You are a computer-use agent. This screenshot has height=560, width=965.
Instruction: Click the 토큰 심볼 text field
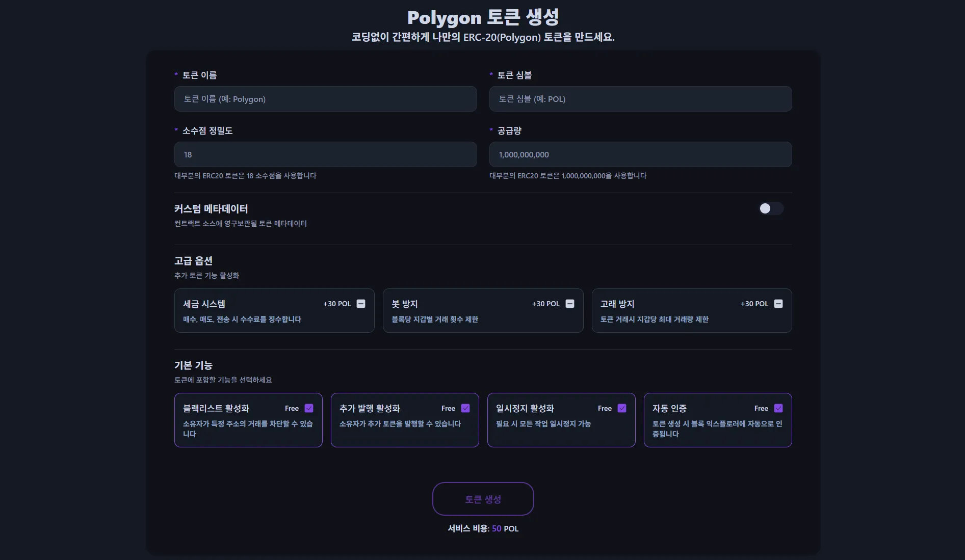pyautogui.click(x=640, y=99)
